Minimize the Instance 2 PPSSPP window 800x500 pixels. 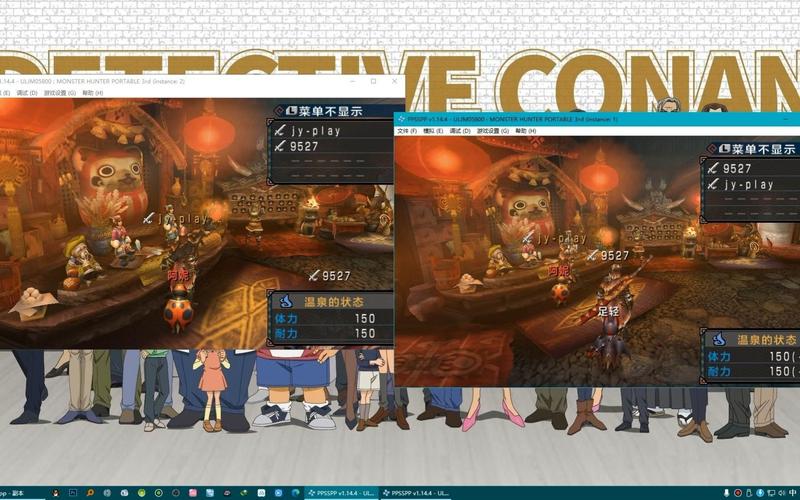pos(353,81)
